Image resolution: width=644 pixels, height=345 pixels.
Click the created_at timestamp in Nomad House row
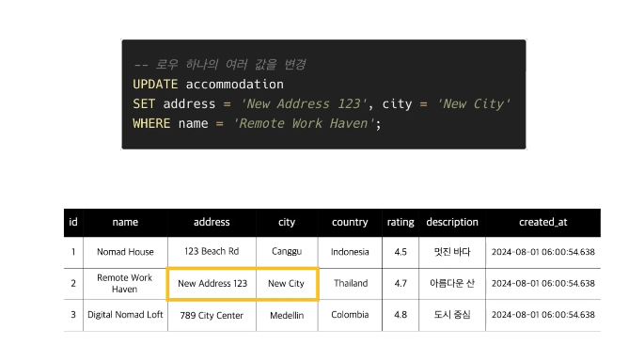click(x=543, y=252)
